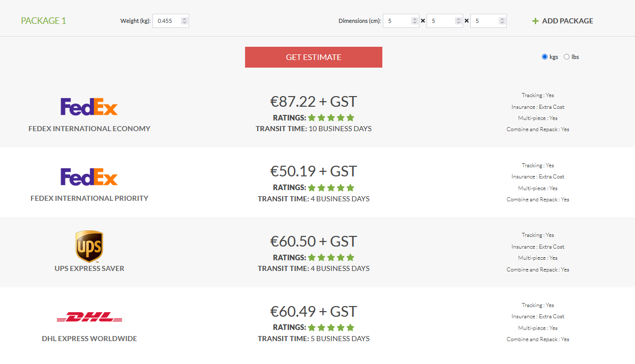Image resolution: width=635 pixels, height=364 pixels.
Task: Click the third dimension field spinner
Action: [x=502, y=21]
